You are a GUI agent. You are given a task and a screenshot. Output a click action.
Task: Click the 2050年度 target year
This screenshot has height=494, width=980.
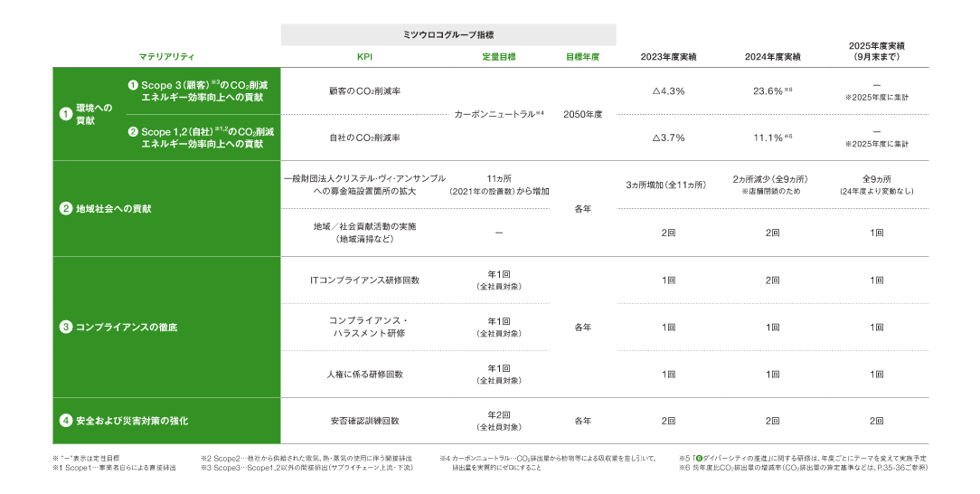coord(582,114)
